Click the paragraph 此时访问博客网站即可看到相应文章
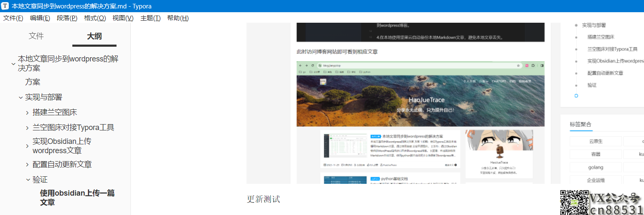 pyautogui.click(x=337, y=52)
